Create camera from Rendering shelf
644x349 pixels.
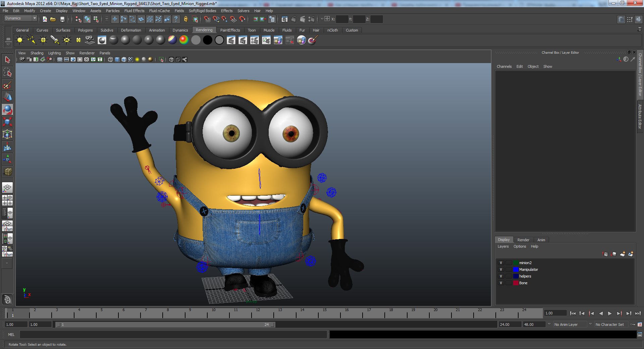(90, 40)
